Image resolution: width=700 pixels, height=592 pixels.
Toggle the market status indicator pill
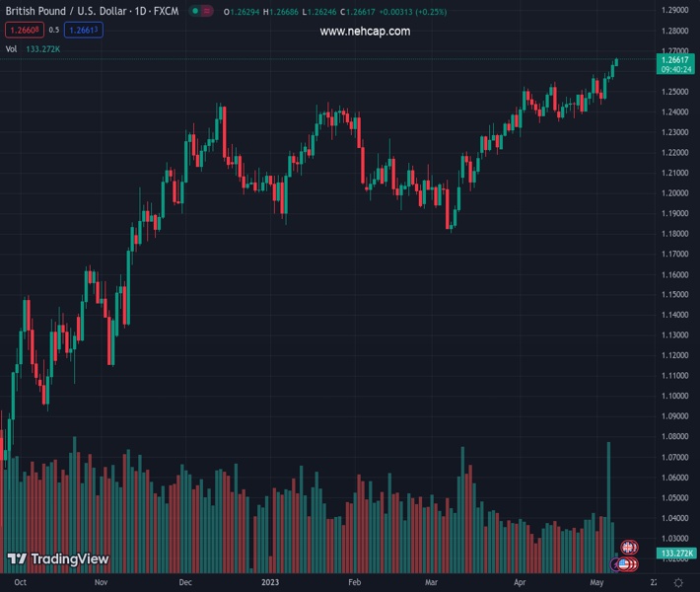coord(200,12)
